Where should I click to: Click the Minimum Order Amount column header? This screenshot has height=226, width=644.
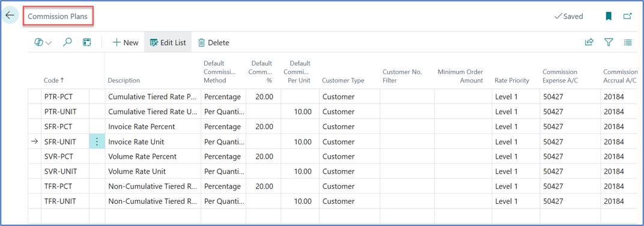point(460,76)
